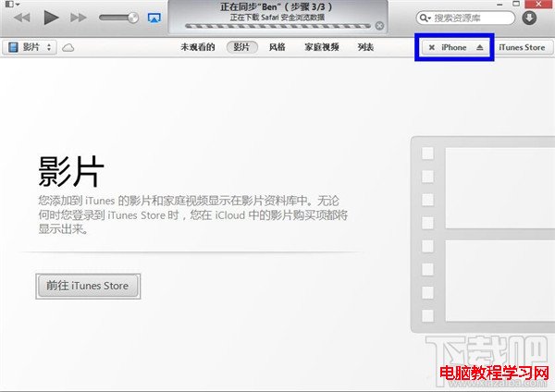This screenshot has height=392, width=555.
Task: Open the iPhone device button
Action: 454,47
